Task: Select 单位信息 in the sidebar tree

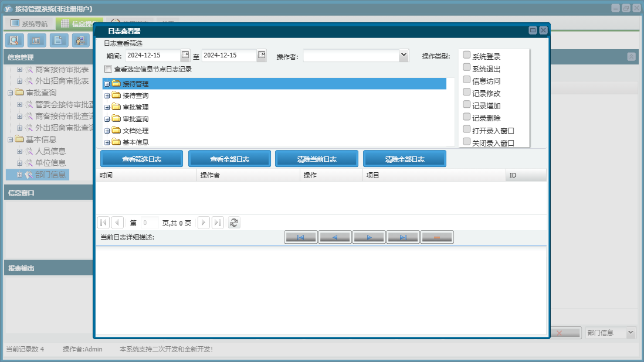Action: pos(50,163)
